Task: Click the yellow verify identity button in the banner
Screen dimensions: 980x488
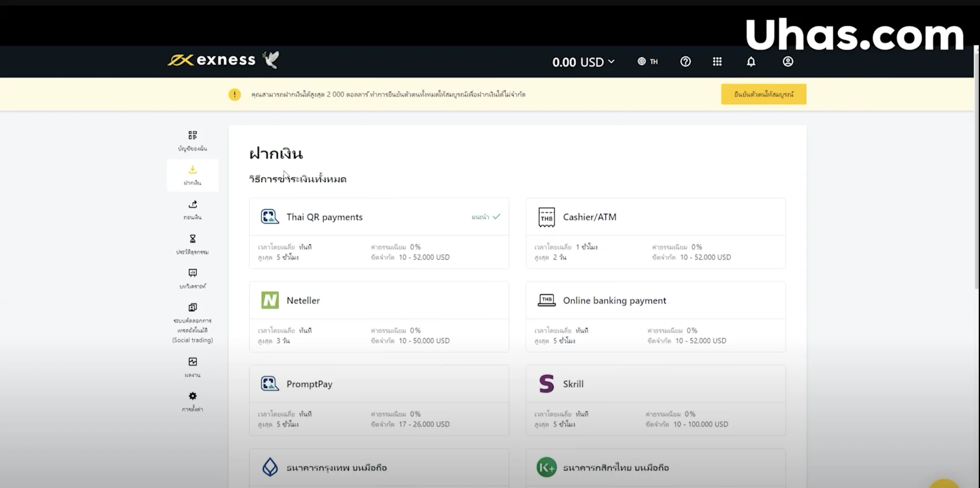Action: click(x=763, y=94)
